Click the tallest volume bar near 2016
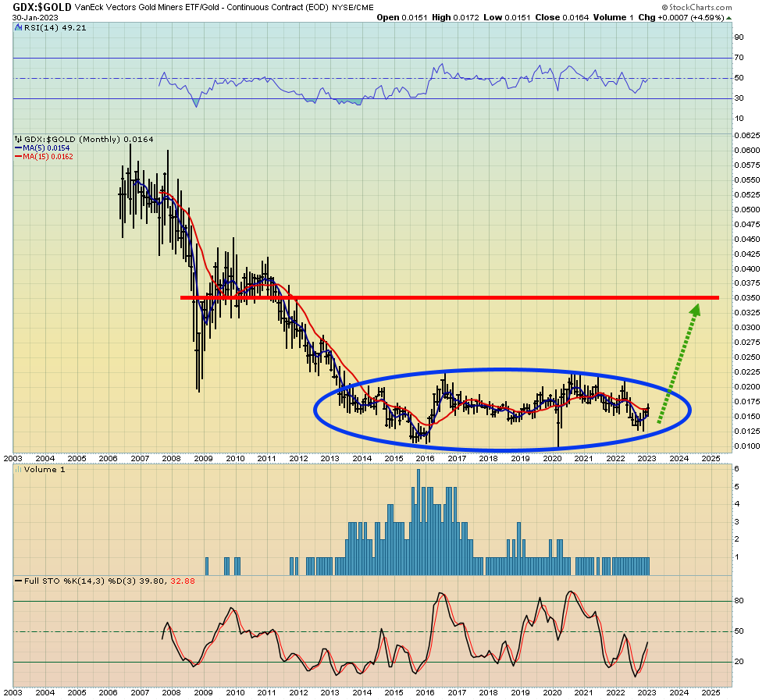773x700 pixels. 419,522
